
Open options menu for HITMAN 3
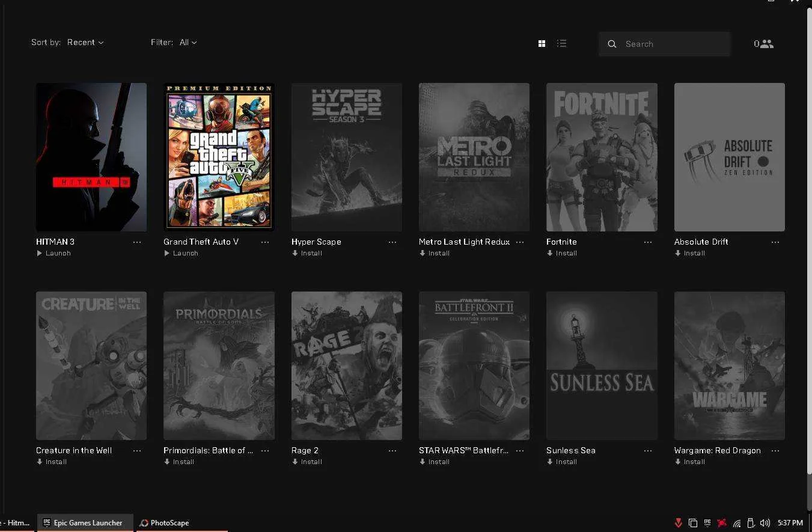pyautogui.click(x=137, y=242)
